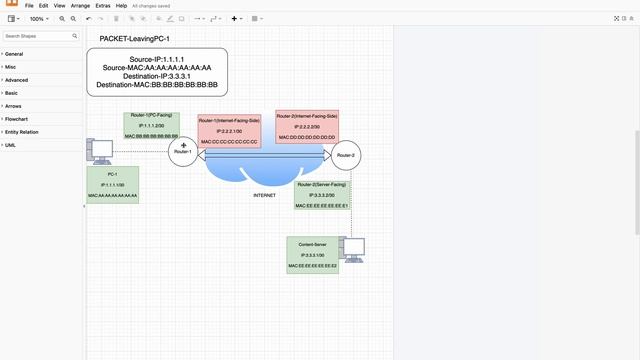Click the line color pencil icon

pyautogui.click(x=170, y=19)
